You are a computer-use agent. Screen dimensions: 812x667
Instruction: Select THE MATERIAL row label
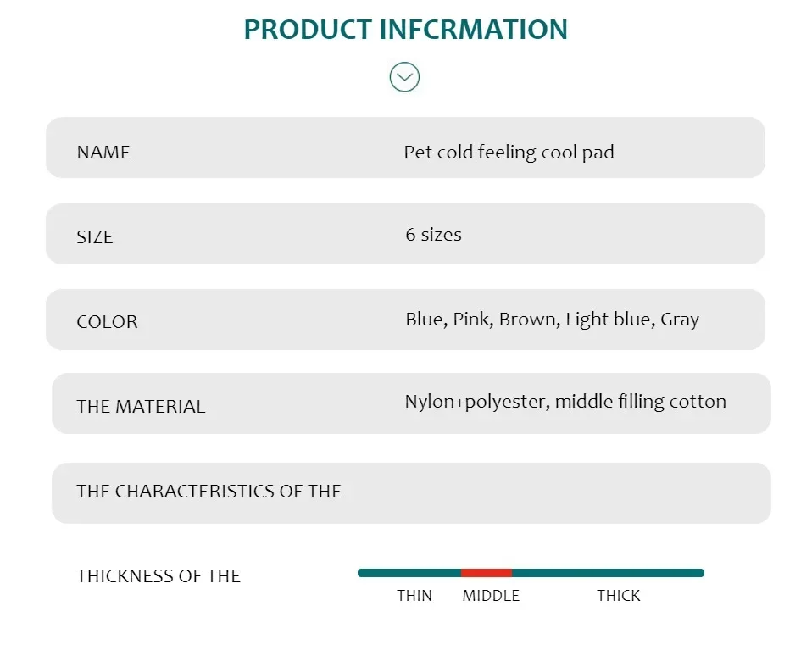(141, 407)
